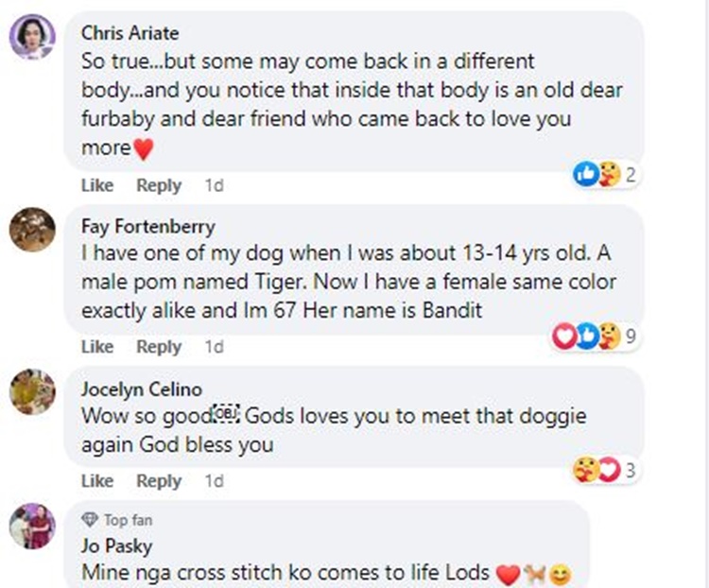Click Chris Ariate's profile picture

(x=32, y=38)
